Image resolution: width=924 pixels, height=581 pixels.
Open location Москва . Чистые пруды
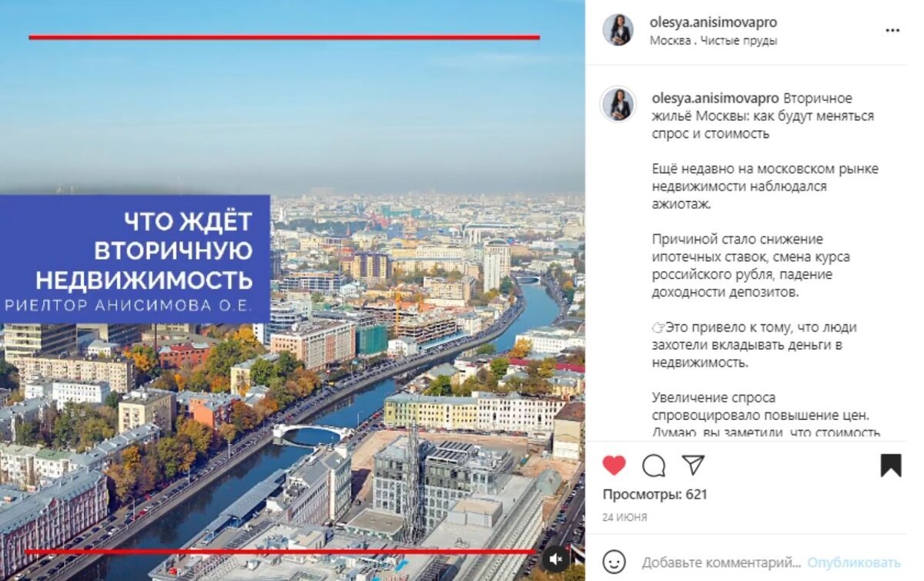click(x=714, y=41)
